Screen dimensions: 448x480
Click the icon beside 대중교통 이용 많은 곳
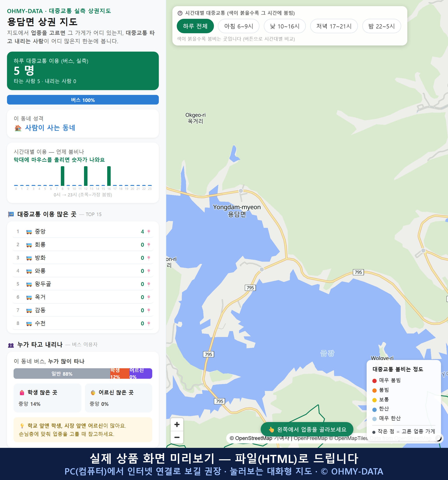click(x=11, y=214)
